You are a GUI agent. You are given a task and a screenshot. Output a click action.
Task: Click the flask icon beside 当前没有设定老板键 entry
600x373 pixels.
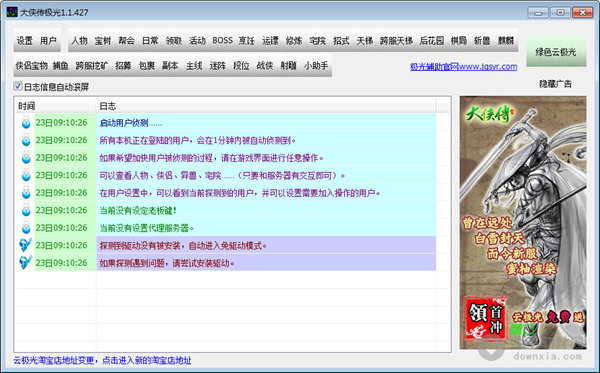[x=26, y=210]
